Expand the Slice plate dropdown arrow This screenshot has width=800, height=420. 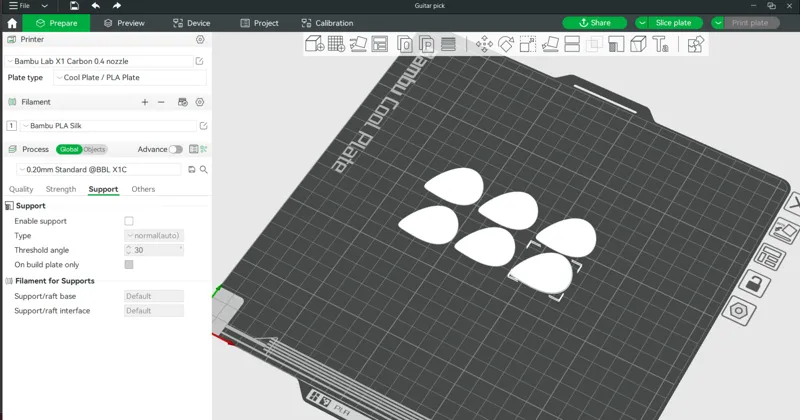click(x=642, y=23)
